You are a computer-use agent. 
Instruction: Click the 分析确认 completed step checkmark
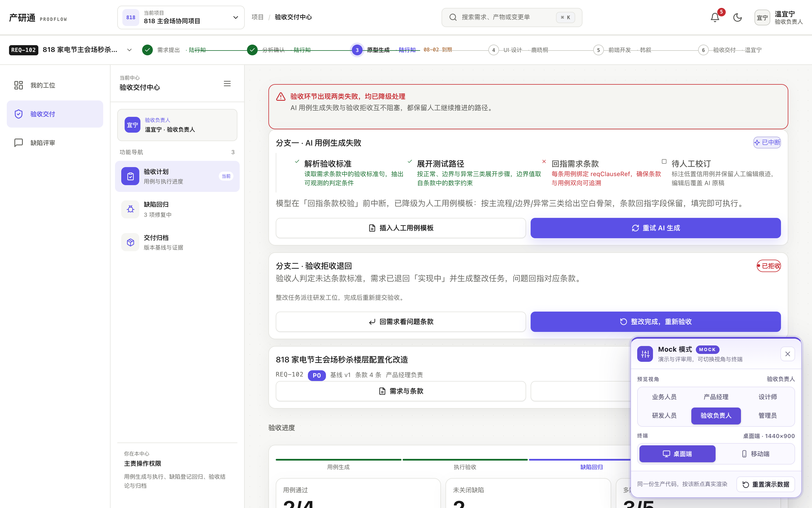pyautogui.click(x=252, y=50)
